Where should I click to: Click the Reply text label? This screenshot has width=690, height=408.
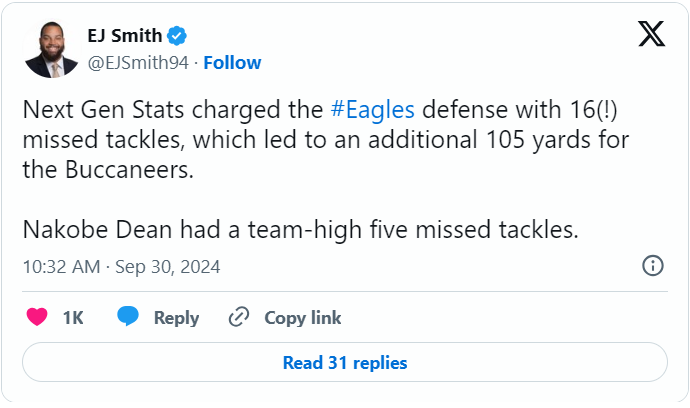click(176, 318)
